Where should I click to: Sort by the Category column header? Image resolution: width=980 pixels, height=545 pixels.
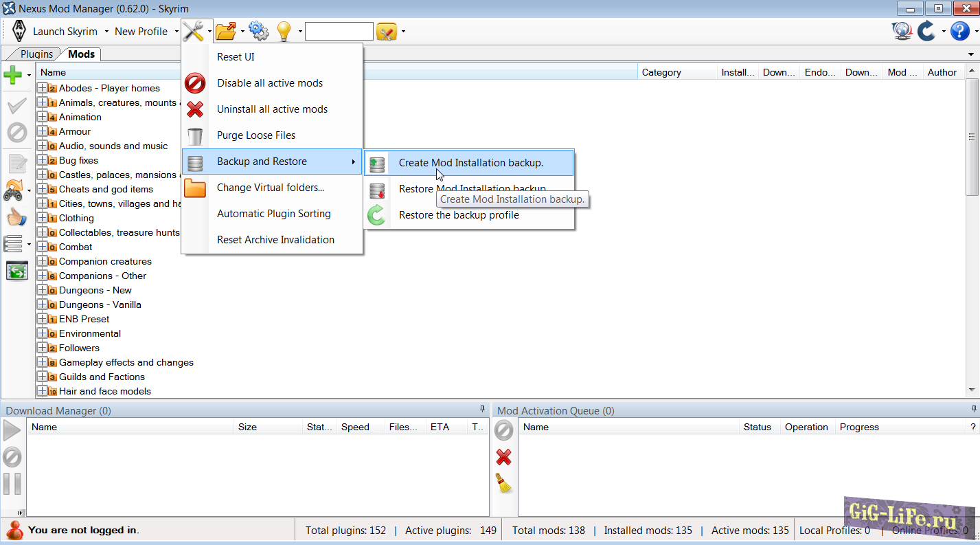pyautogui.click(x=661, y=72)
